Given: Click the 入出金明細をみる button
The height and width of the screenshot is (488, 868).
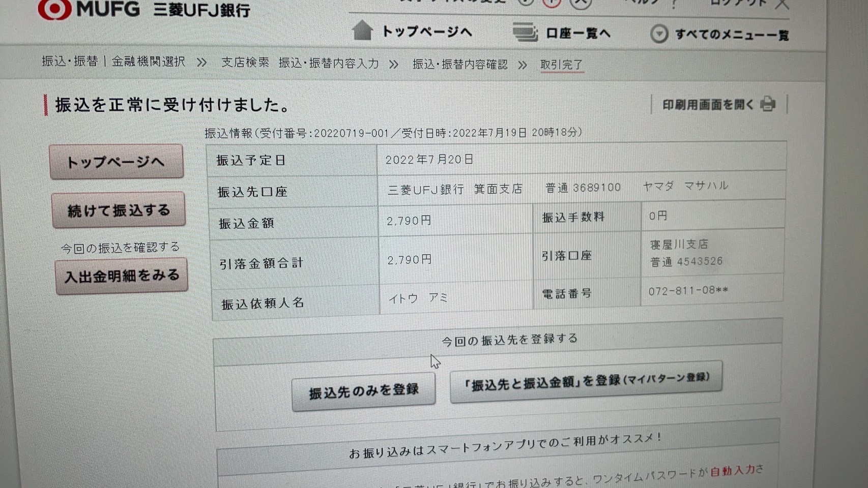Looking at the screenshot, I should coord(122,276).
